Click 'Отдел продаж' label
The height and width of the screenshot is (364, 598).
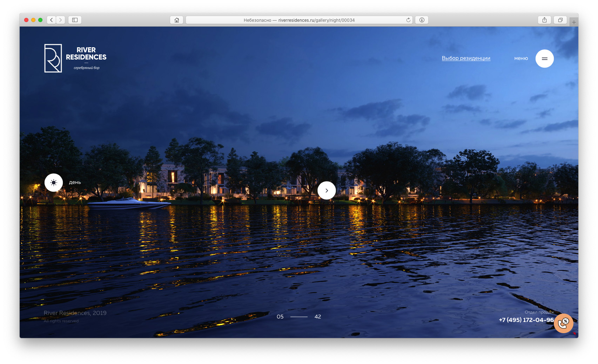(539, 312)
